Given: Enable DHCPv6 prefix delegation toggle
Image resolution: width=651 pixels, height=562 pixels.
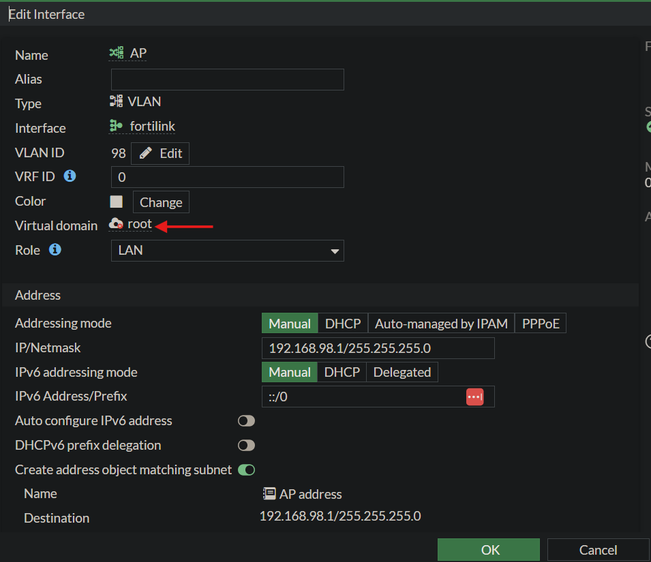Looking at the screenshot, I should (246, 445).
